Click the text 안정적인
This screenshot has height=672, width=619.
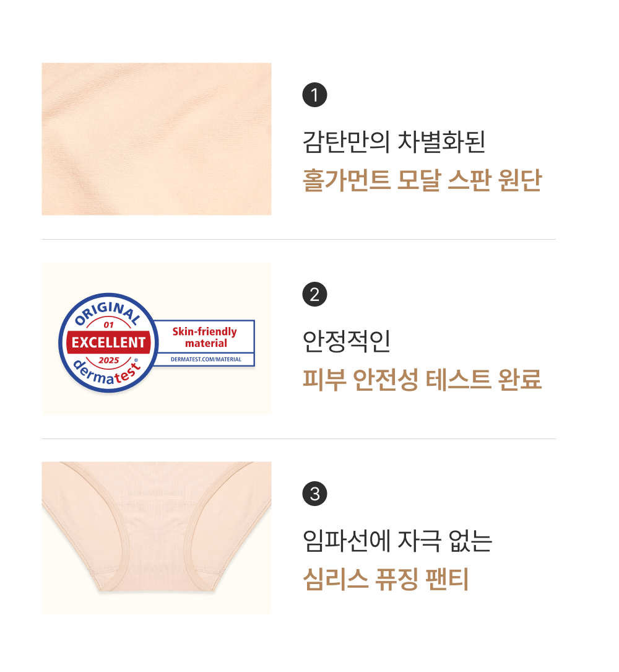pos(346,341)
